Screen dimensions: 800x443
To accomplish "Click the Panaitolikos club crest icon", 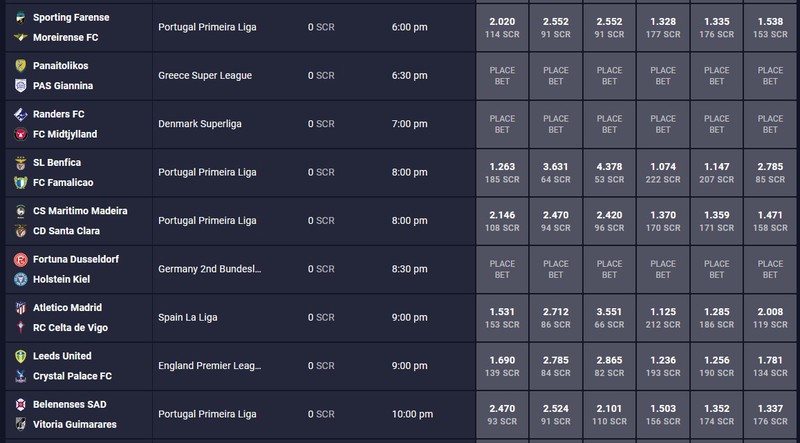I will tap(20, 65).
